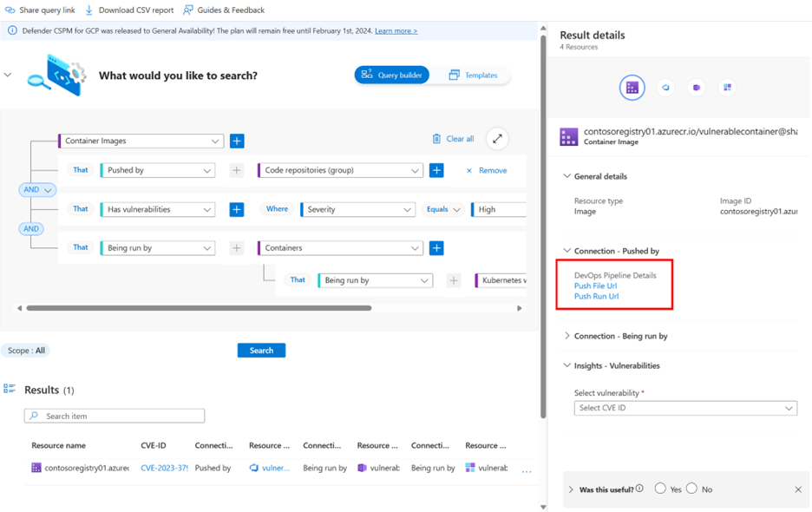812x512 pixels.
Task: Remove the Pushed by condition
Action: [487, 170]
